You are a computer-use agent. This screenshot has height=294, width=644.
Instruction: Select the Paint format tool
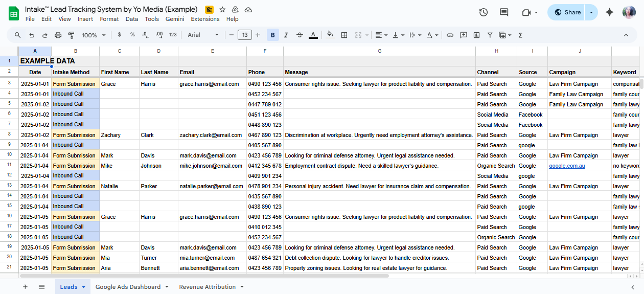[71, 35]
